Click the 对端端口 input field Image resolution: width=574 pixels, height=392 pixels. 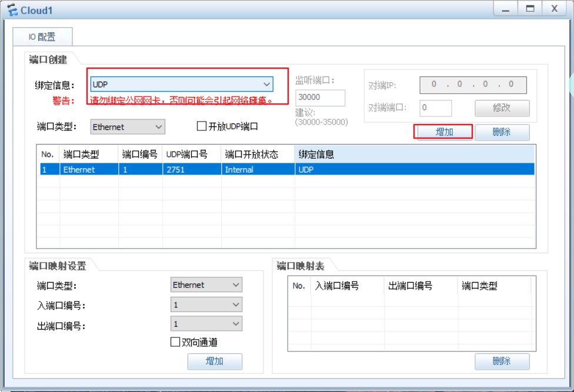(435, 108)
